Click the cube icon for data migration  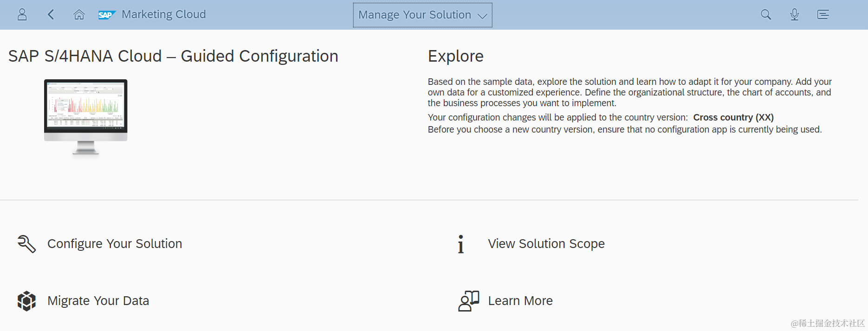click(x=26, y=301)
